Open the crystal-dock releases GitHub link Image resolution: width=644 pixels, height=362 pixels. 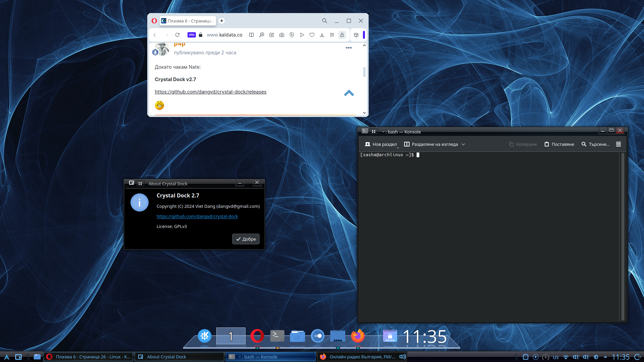point(211,92)
